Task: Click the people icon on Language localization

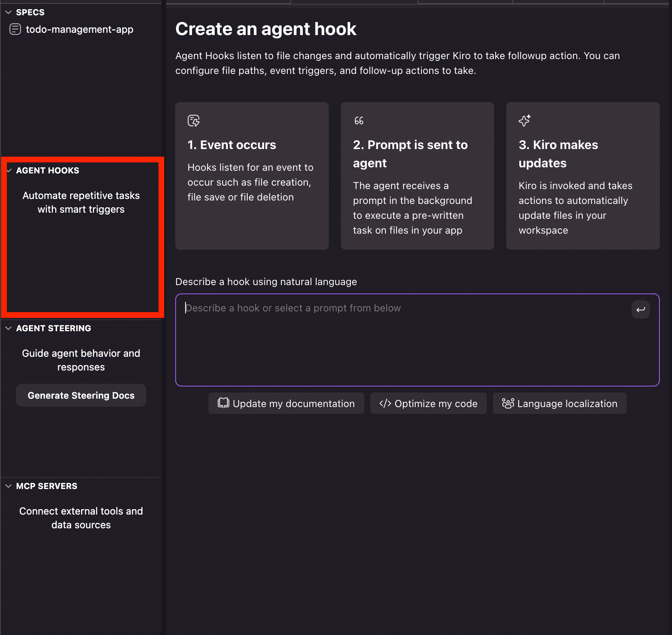Action: coord(508,403)
